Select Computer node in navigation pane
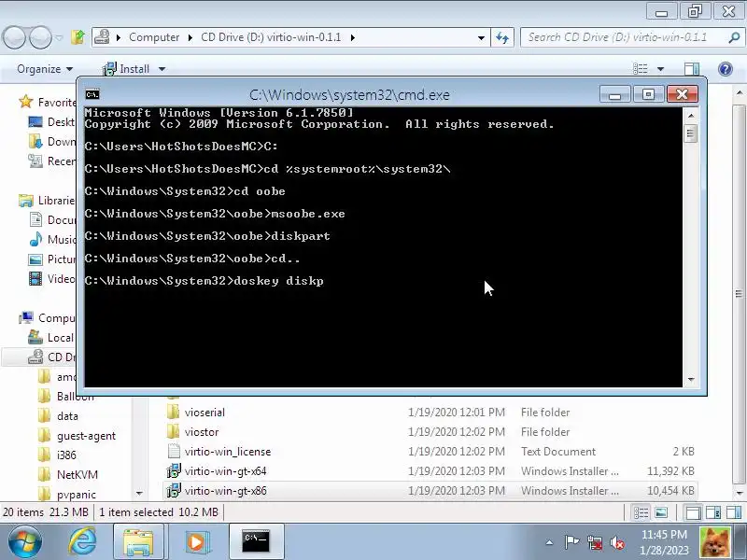The width and height of the screenshot is (747, 560). [x=47, y=317]
